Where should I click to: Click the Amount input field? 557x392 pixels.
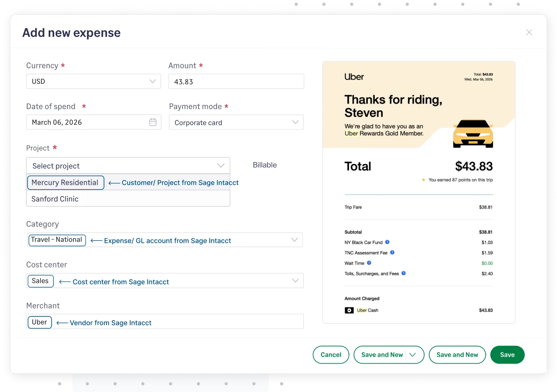coord(236,81)
